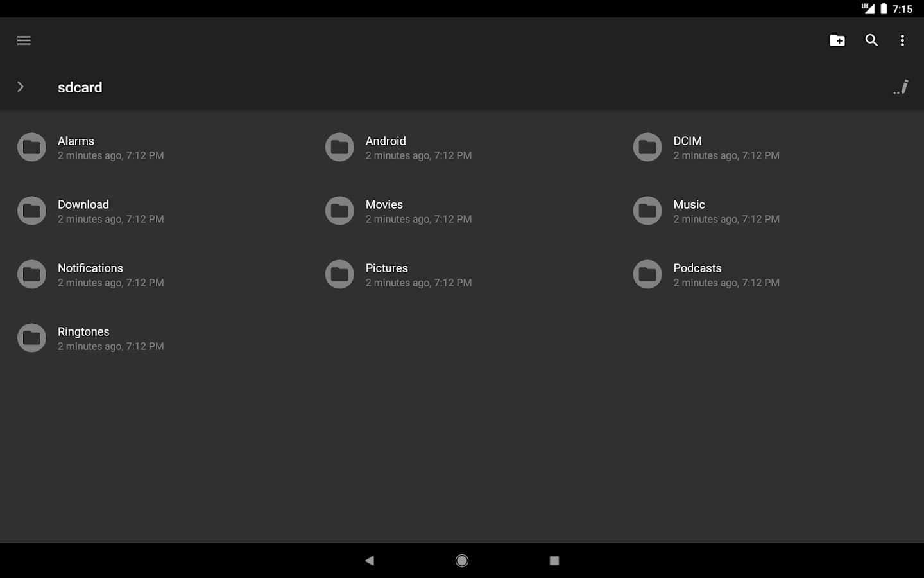Click the Pictures folder icon

point(339,274)
